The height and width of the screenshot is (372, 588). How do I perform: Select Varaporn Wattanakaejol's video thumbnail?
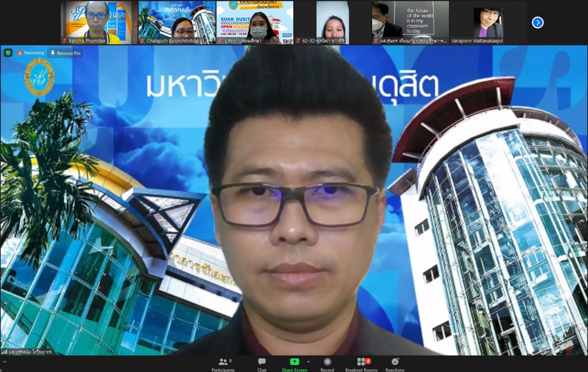point(488,23)
